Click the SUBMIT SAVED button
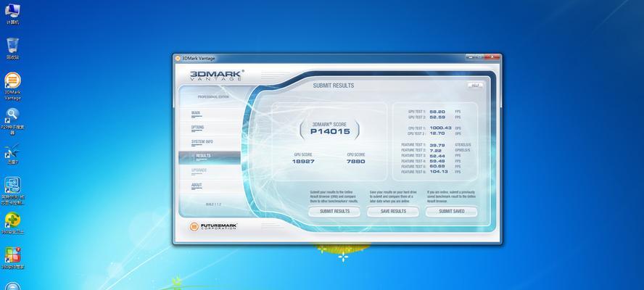 tap(451, 212)
